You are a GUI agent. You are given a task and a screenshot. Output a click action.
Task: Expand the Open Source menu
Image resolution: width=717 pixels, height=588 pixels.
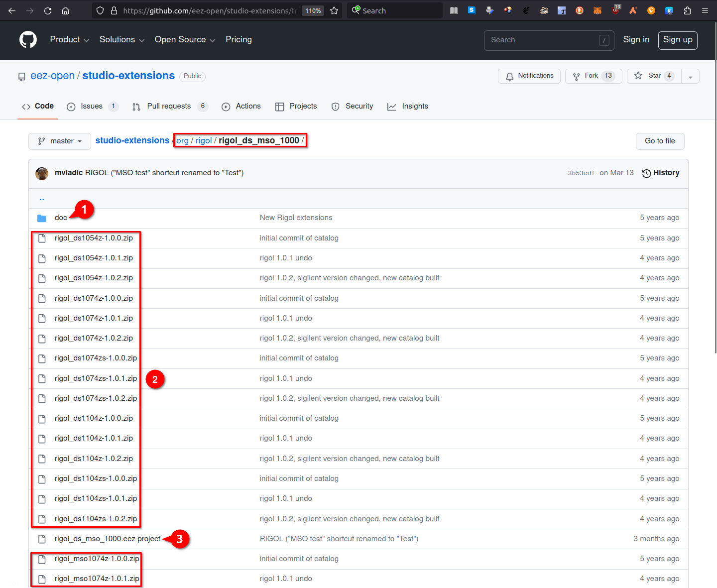185,40
